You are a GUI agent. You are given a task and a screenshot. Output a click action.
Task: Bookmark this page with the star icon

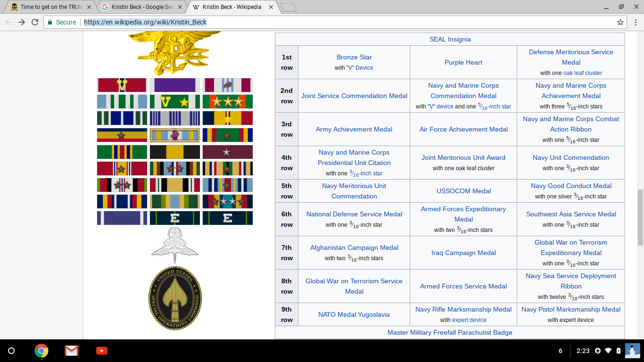620,22
